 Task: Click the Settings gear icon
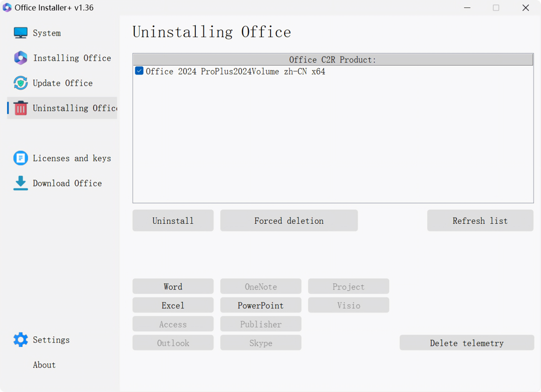click(21, 340)
